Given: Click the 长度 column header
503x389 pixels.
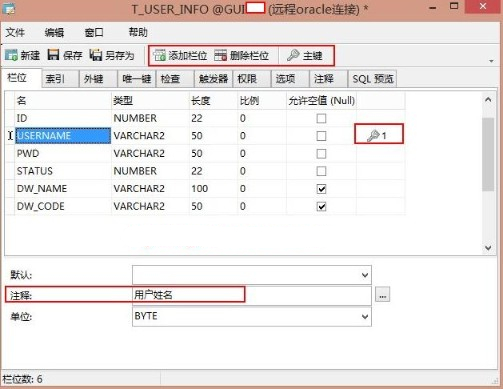Looking at the screenshot, I should [213, 101].
